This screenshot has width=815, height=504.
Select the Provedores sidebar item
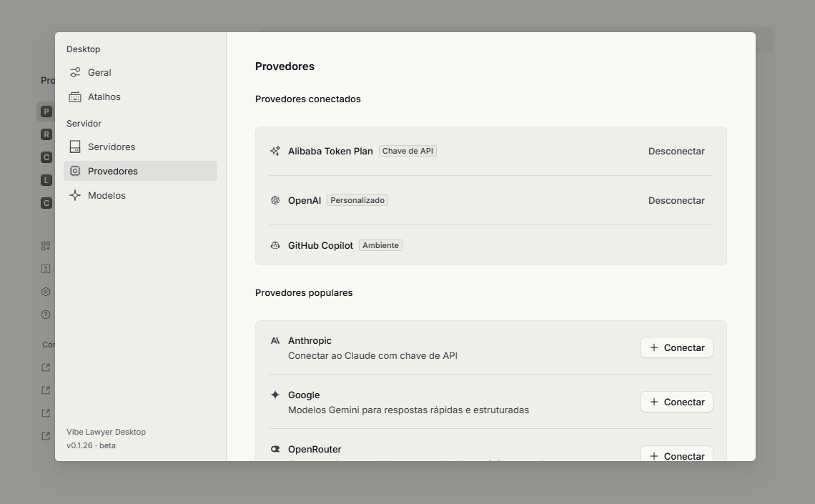[x=140, y=171]
